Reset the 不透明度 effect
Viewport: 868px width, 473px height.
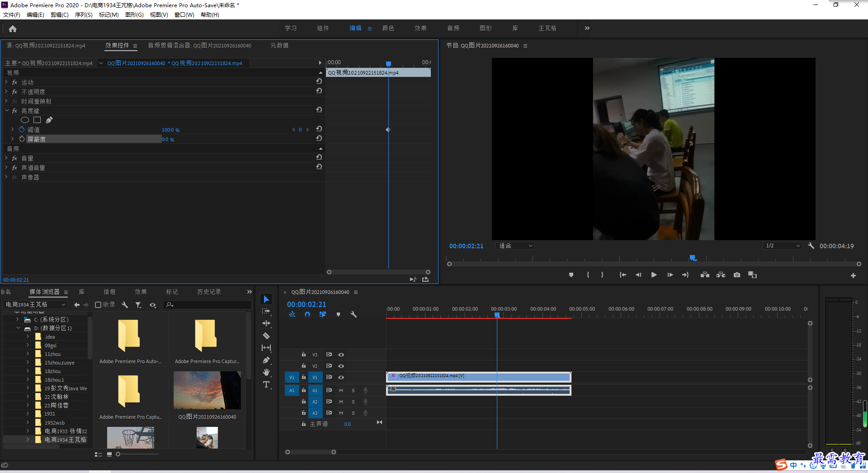(319, 91)
